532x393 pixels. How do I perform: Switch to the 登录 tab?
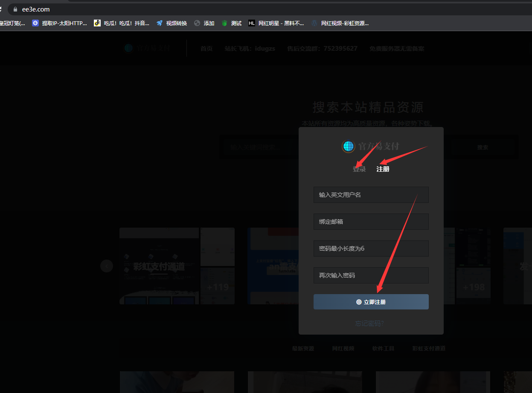coord(359,169)
